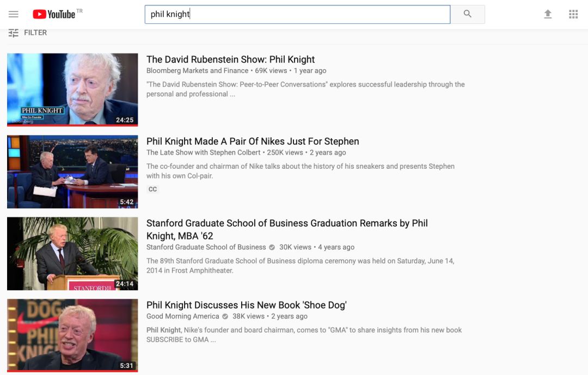Screen dimensions: 588x375
Task: Click the upload video icon
Action: pos(548,14)
